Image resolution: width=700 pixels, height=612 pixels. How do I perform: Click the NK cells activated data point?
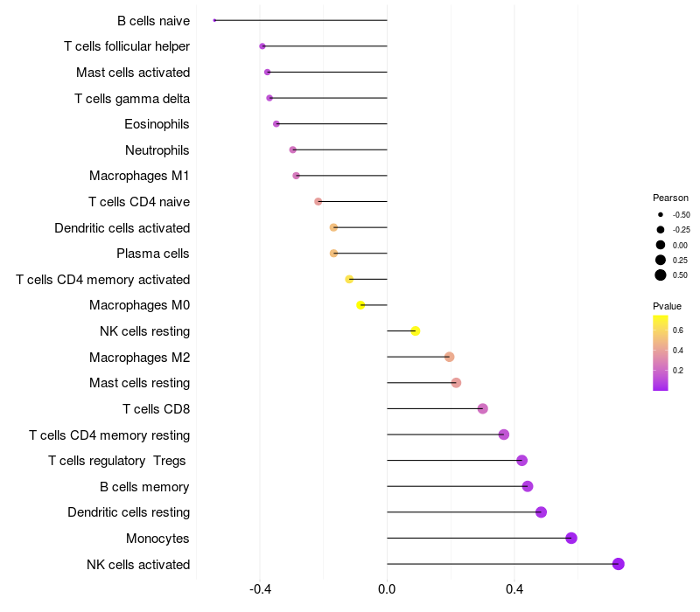coord(618,564)
